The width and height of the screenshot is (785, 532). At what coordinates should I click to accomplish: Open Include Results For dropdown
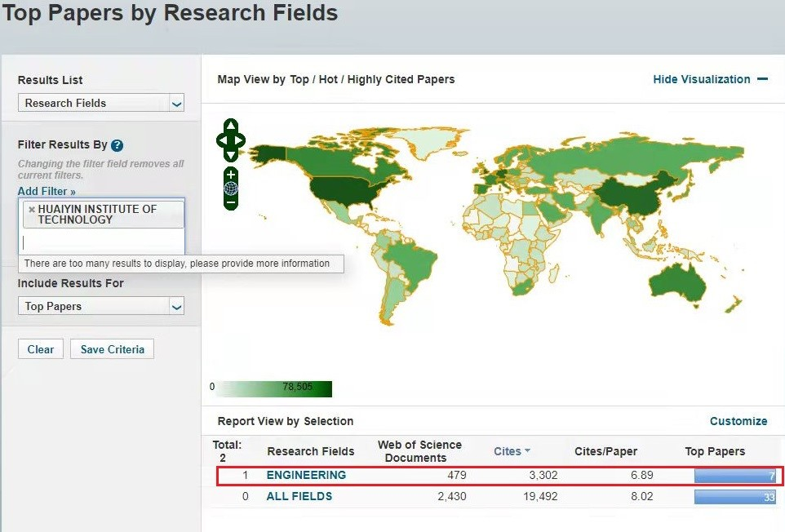point(101,306)
